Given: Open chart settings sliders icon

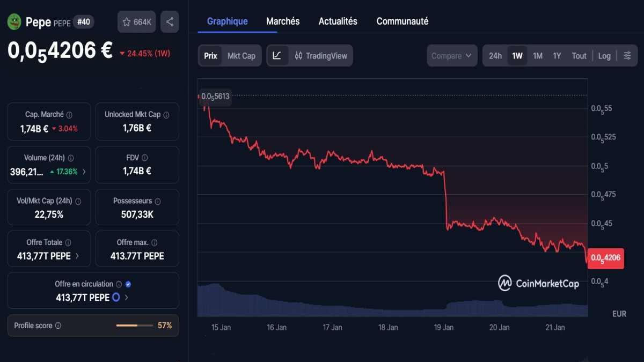Looking at the screenshot, I should pyautogui.click(x=627, y=56).
